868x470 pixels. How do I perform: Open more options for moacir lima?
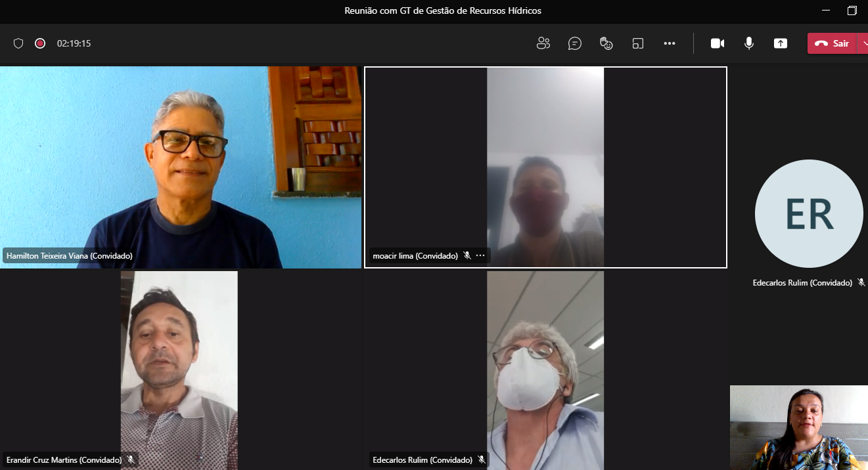point(480,255)
